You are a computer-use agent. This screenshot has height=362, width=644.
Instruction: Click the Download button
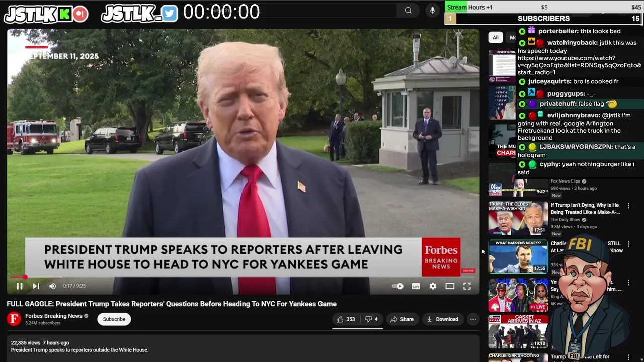pyautogui.click(x=442, y=319)
